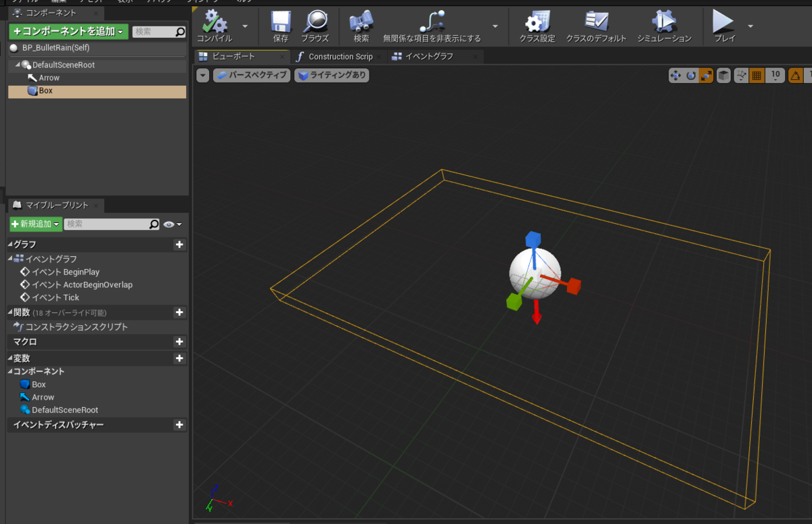Select the Box component in tree

coord(97,91)
